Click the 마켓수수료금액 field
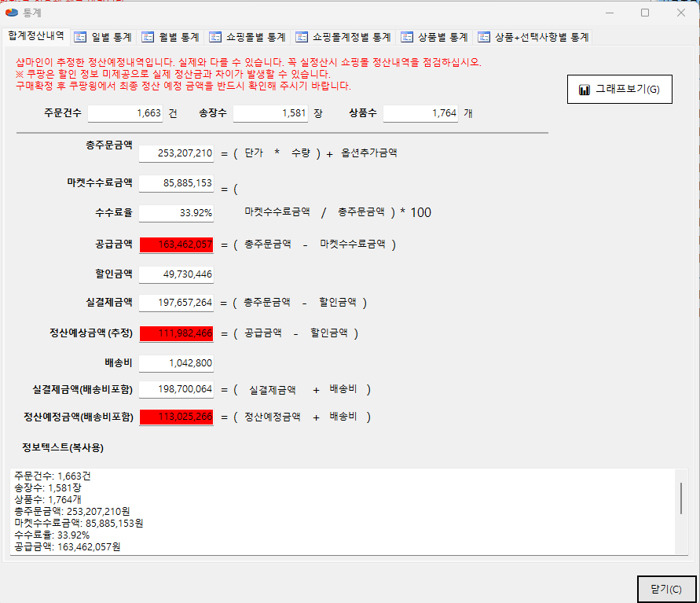Screen dimensions: 700x603 [x=176, y=184]
